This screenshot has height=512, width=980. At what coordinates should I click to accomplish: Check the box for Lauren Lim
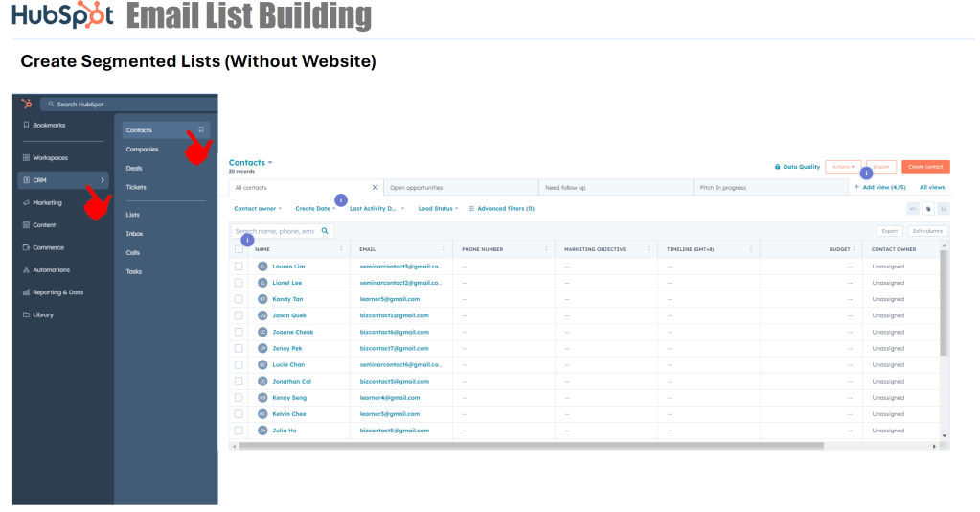coord(239,267)
